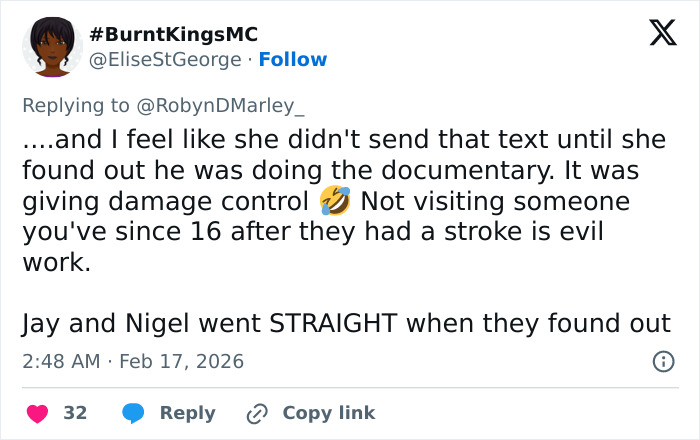
Task: Click the sentence mentioning damage control
Action: [165, 202]
